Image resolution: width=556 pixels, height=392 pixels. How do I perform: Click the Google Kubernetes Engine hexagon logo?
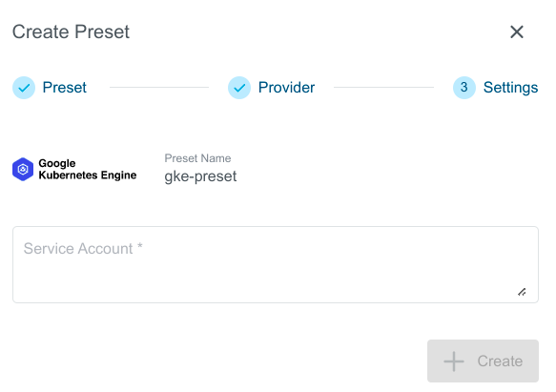point(23,169)
